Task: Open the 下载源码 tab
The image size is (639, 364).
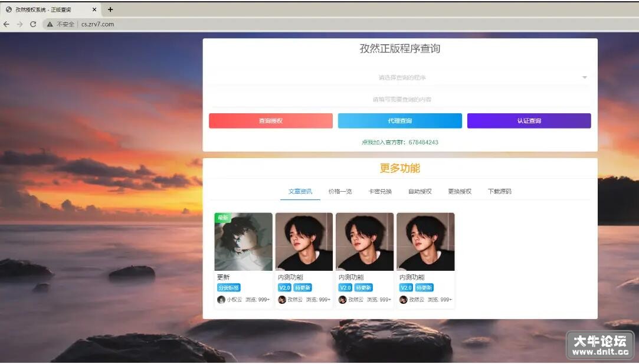Action: pyautogui.click(x=500, y=191)
